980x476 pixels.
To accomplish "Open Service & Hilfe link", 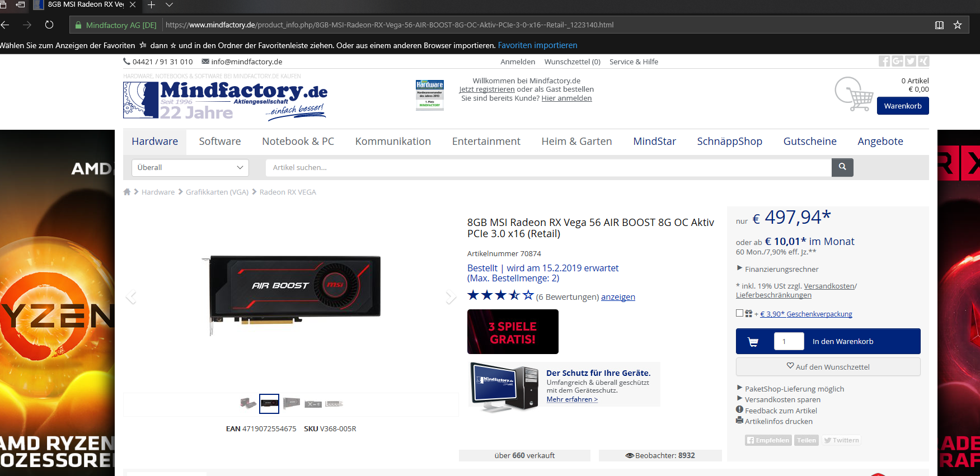I will [x=634, y=62].
